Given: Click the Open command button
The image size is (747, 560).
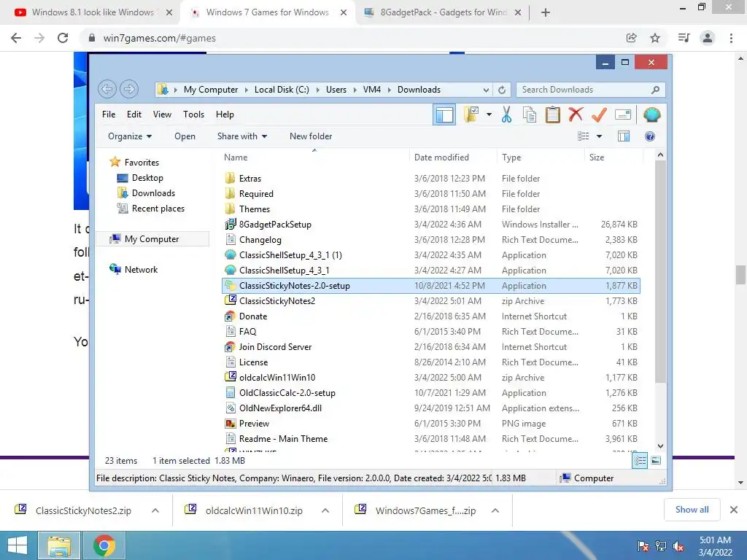Looking at the screenshot, I should tap(185, 136).
